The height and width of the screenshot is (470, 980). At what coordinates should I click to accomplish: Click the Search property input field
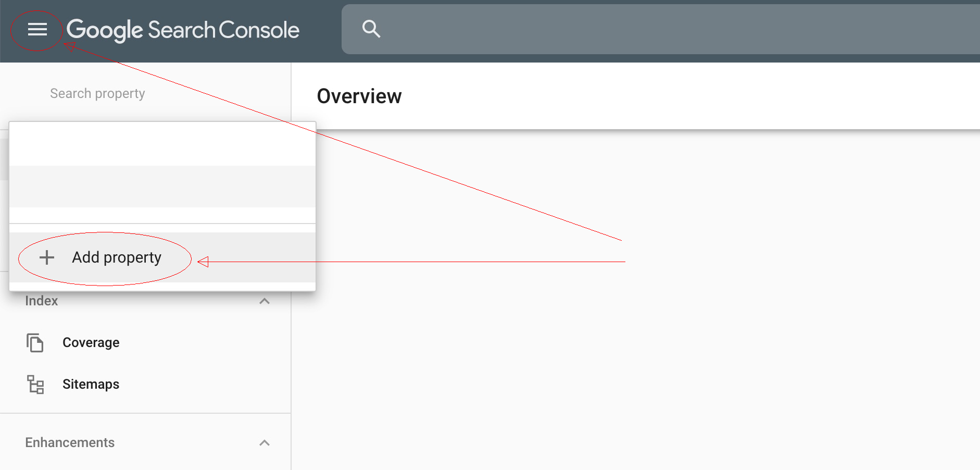click(97, 93)
